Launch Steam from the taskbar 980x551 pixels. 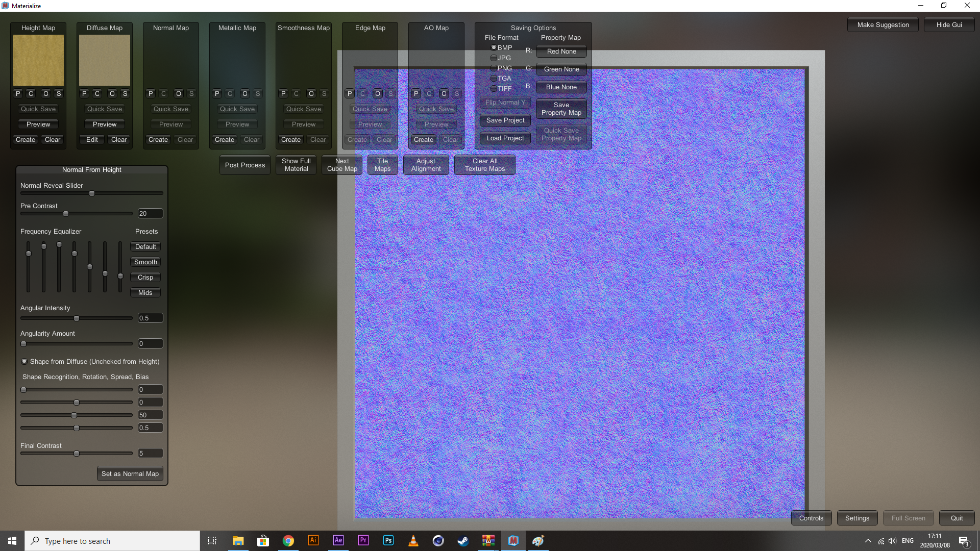point(463,540)
